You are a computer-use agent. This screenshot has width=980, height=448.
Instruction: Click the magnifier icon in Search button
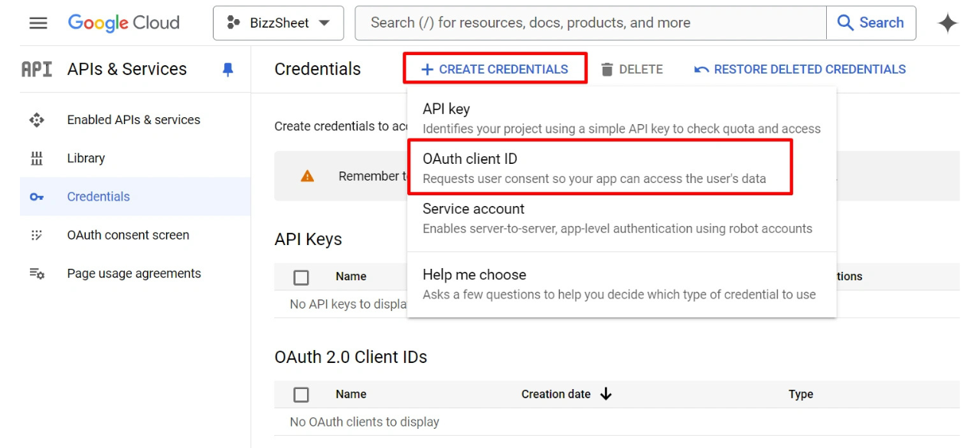[x=845, y=23]
